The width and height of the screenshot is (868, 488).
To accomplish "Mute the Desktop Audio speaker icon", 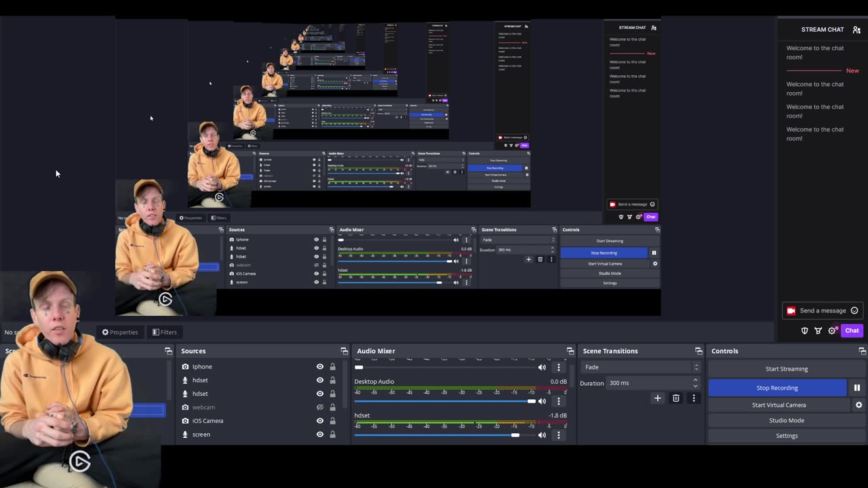I will tap(542, 401).
